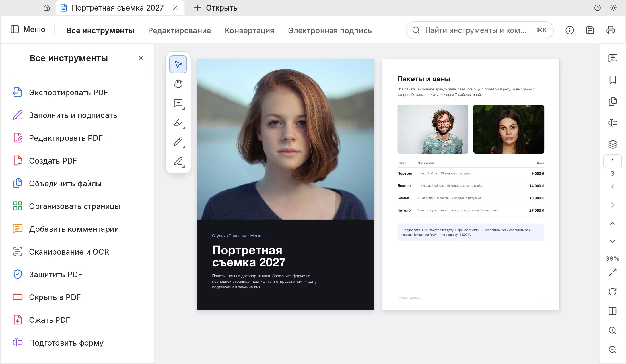This screenshot has width=626, height=364.
Task: Toggle full screen expand arrows
Action: [x=613, y=272]
